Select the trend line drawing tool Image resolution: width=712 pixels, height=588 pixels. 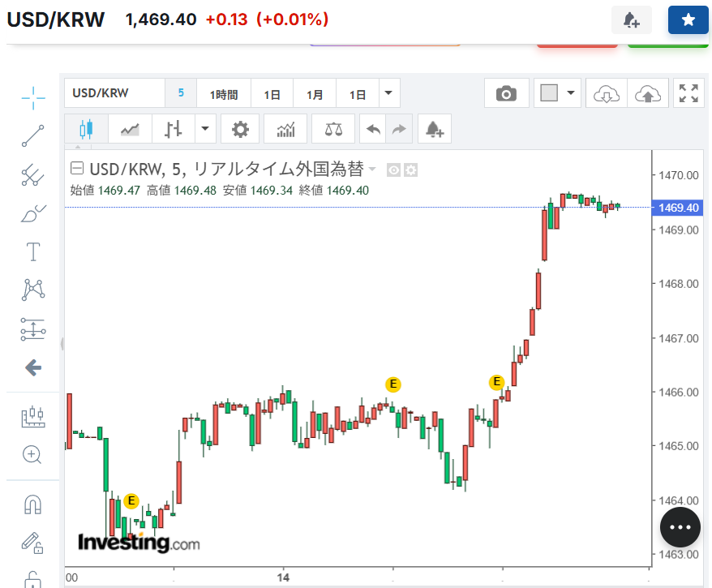click(x=33, y=135)
